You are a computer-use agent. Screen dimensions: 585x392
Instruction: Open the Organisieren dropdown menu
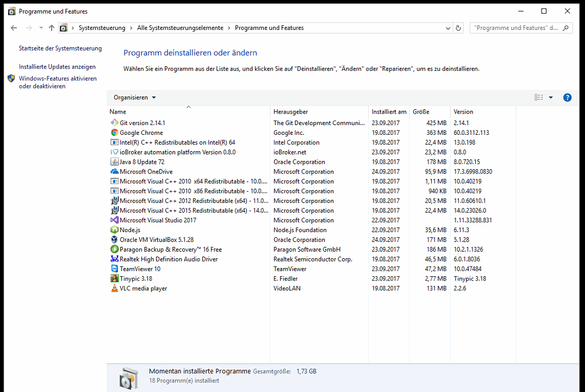click(x=135, y=97)
